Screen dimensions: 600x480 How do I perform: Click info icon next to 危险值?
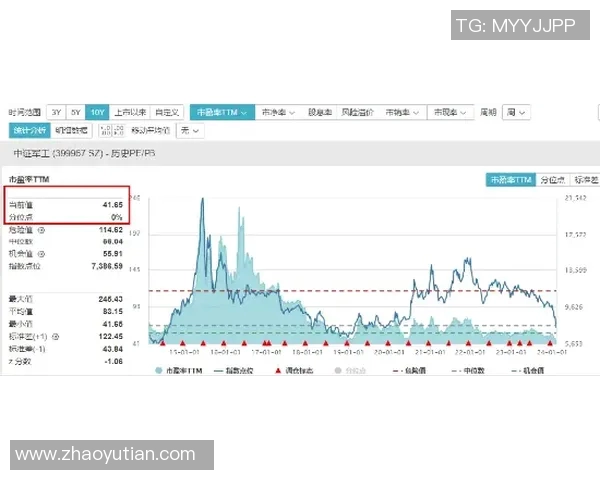click(41, 230)
